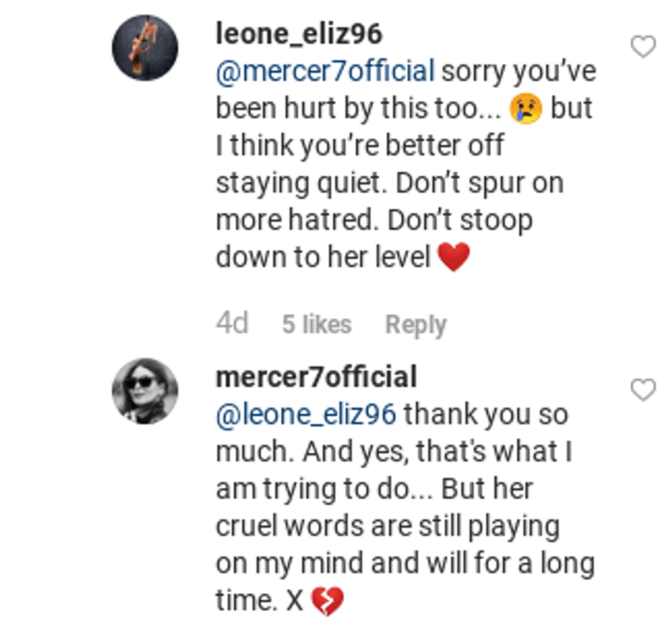Open mercer7official's sunglasses profile picture
This screenshot has height=635, width=672.
click(x=145, y=391)
